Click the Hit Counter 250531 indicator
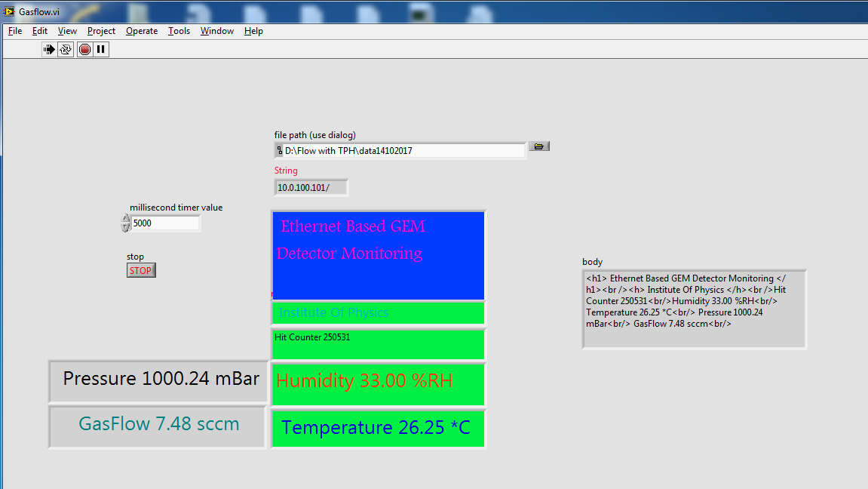 pyautogui.click(x=379, y=344)
